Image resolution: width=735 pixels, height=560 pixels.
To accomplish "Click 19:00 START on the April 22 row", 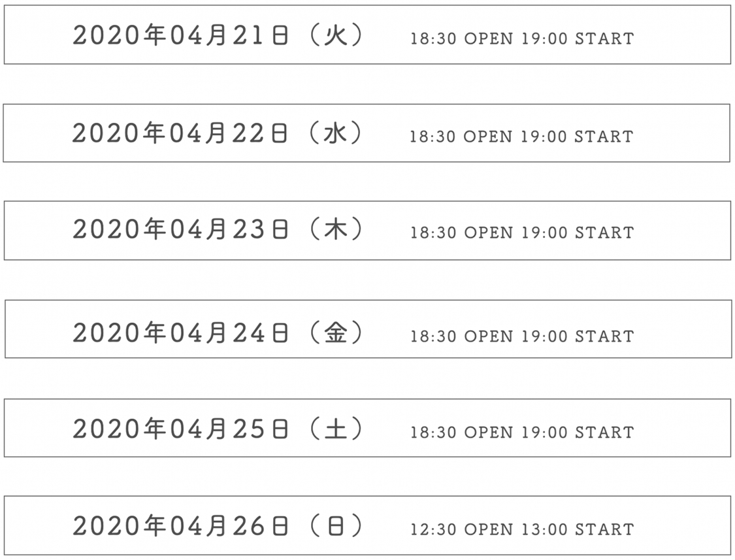I will [577, 137].
